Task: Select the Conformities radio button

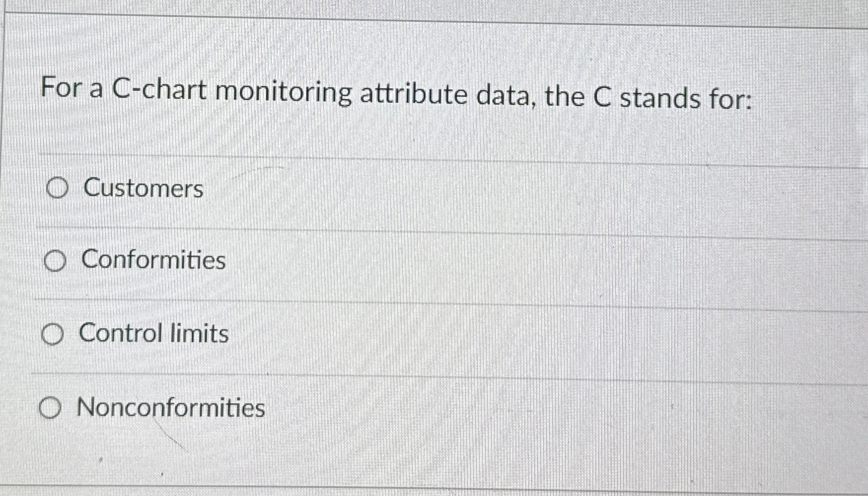Action: point(55,261)
